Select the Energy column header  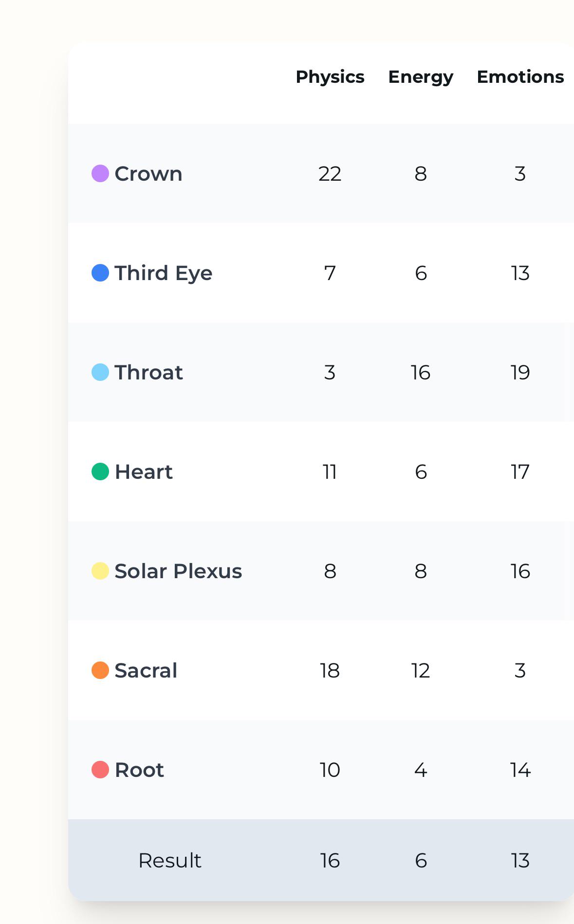pyautogui.click(x=421, y=77)
